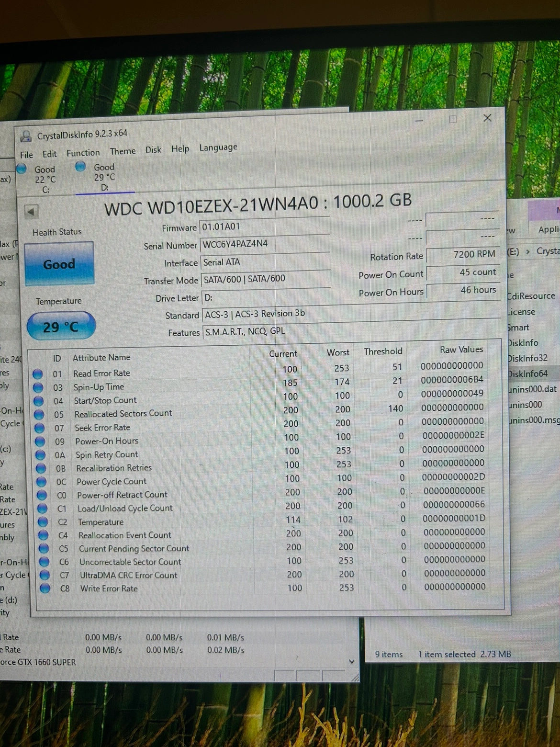Screen dimensions: 560x747
Task: Click the Power-On Hours status orb
Action: pyautogui.click(x=40, y=441)
